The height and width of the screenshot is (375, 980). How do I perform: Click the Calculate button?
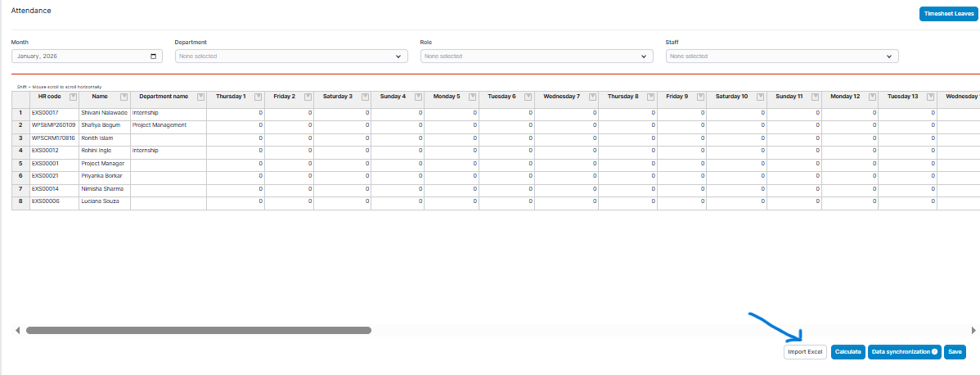[x=847, y=352]
